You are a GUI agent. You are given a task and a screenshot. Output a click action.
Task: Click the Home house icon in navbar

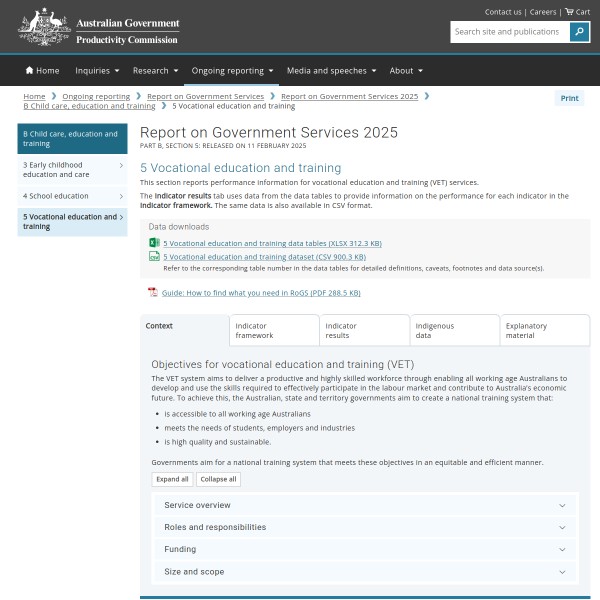click(30, 71)
